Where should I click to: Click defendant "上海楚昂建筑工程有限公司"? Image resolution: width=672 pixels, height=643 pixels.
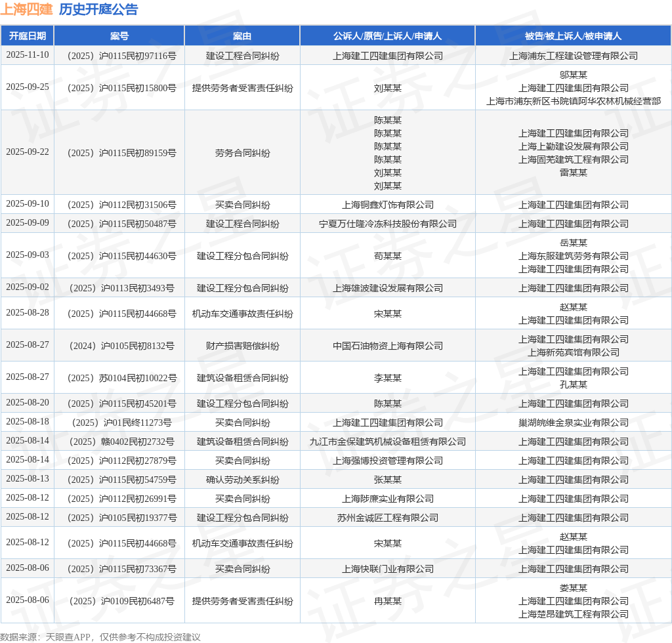coord(574,614)
